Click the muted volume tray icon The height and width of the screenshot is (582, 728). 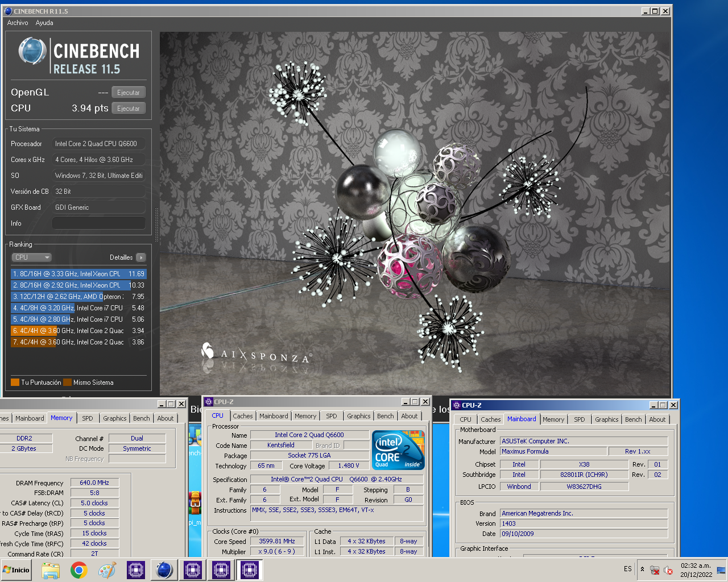point(668,570)
